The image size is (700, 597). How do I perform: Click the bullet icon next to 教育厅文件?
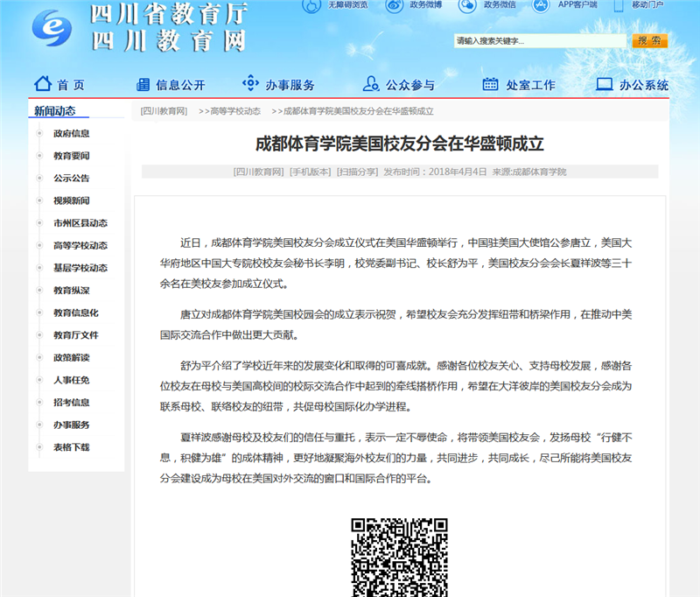pyautogui.click(x=39, y=334)
